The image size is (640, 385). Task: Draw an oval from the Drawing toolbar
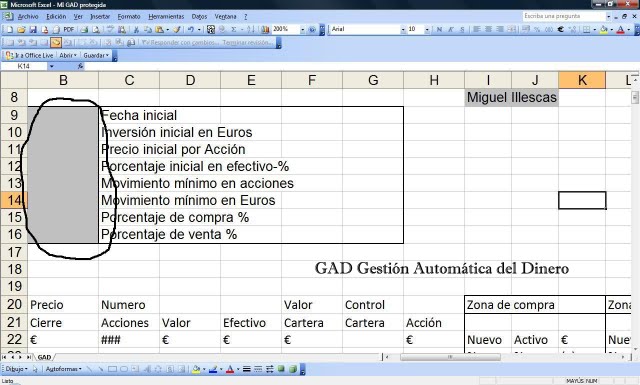point(124,369)
